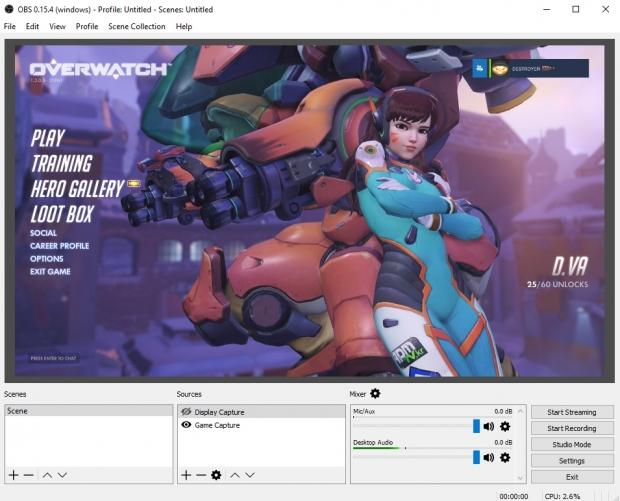Move scene down arrow

click(62, 475)
